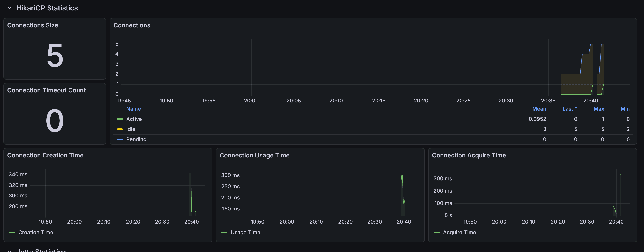Click the Acquire Time legend color swatch

(x=437, y=233)
